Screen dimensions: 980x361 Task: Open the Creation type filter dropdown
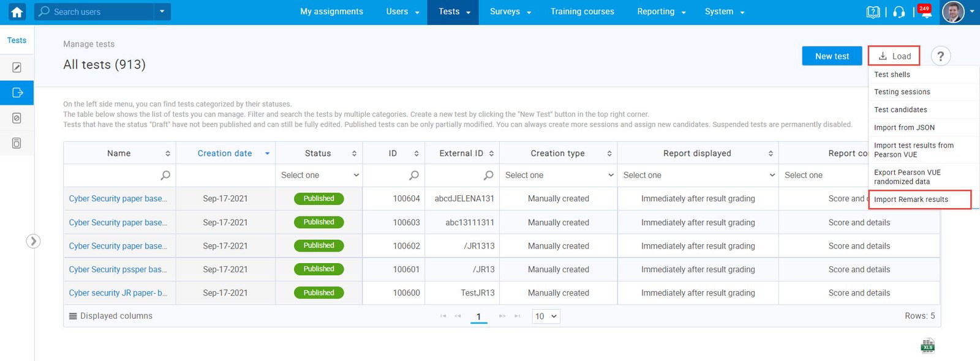pyautogui.click(x=558, y=175)
